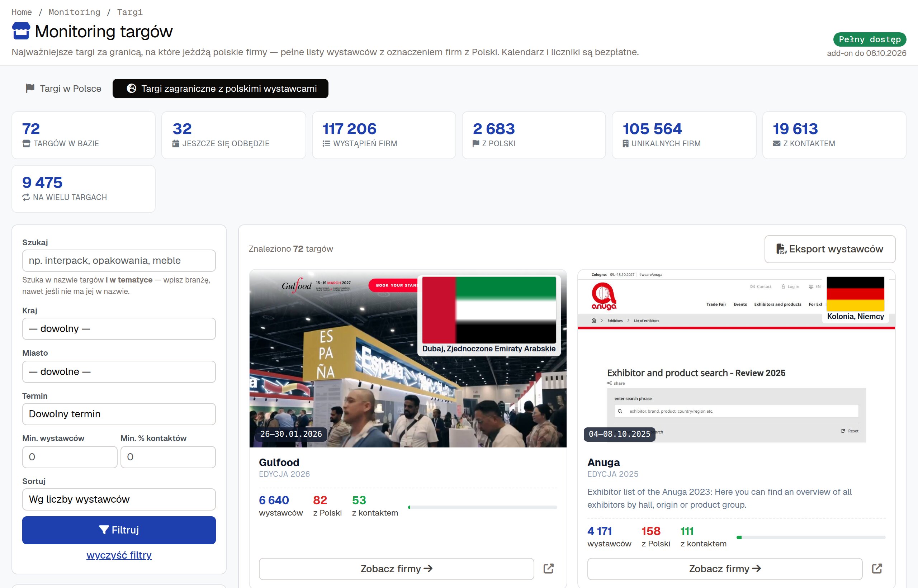Click the 19 613 Z KONTAKTEM stat card
Image resolution: width=918 pixels, height=588 pixels.
834,135
